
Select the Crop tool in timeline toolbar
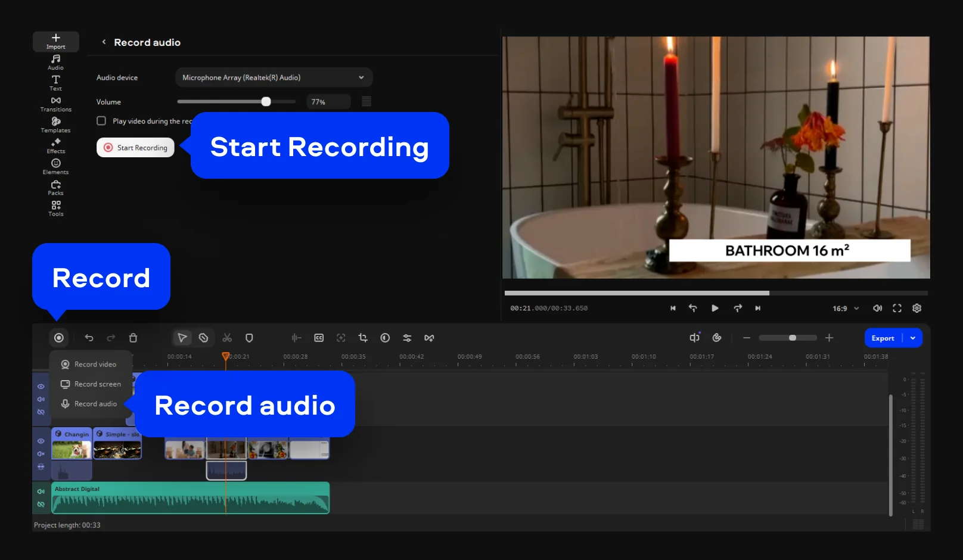pyautogui.click(x=363, y=338)
